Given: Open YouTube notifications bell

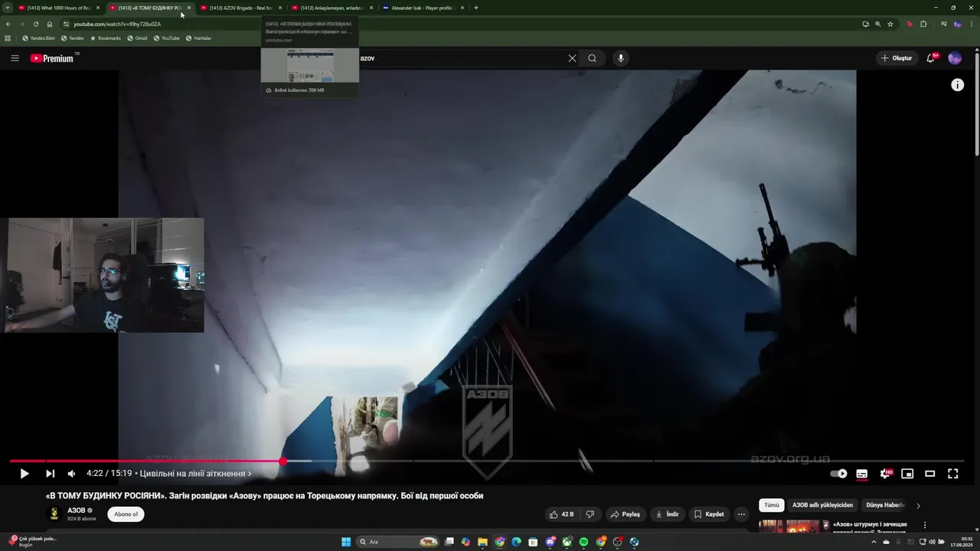Looking at the screenshot, I should click(x=931, y=58).
